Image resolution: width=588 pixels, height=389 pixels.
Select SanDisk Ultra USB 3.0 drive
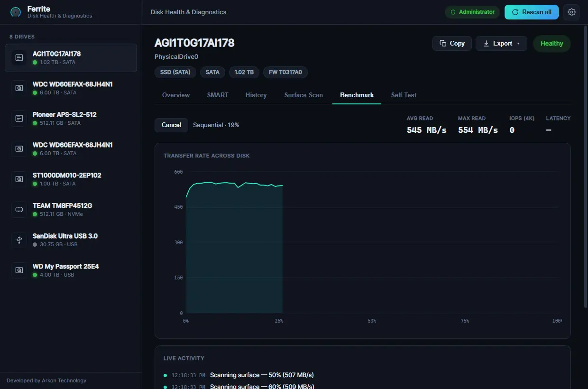tap(71, 240)
